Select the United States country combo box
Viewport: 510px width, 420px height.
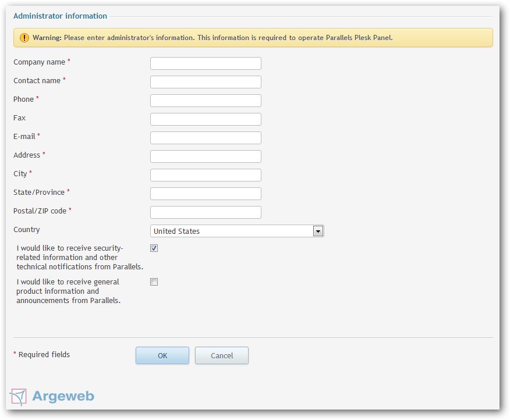coord(237,231)
